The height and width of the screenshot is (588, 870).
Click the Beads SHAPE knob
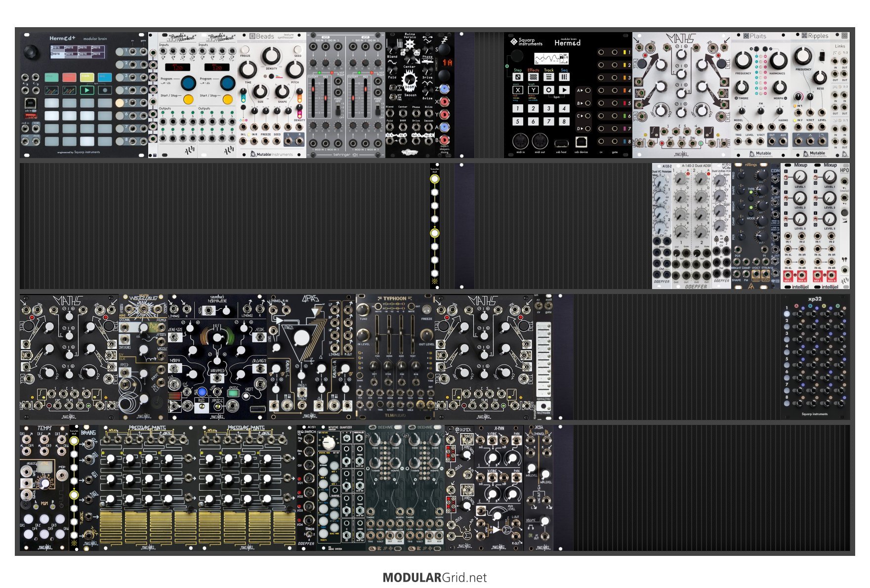click(x=282, y=91)
